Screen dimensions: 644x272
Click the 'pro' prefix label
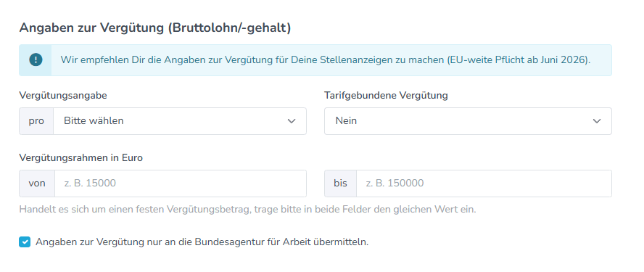pyautogui.click(x=36, y=121)
